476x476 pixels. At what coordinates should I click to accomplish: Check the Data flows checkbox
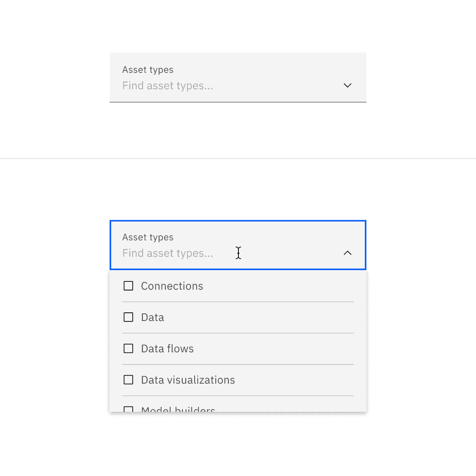[128, 348]
